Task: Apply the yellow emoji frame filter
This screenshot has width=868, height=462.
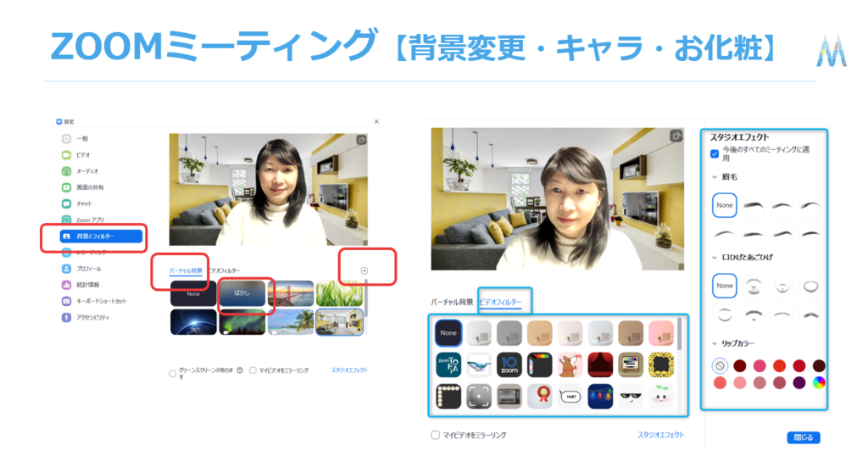Action: click(661, 365)
